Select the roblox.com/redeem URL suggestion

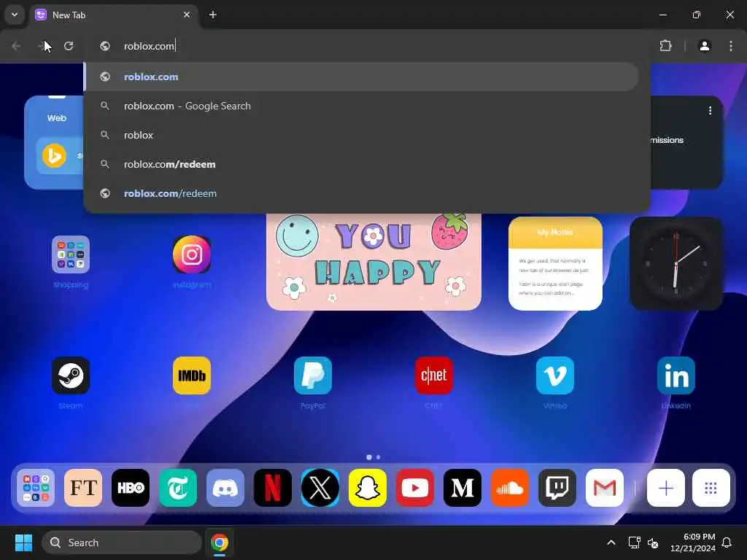coord(361,193)
